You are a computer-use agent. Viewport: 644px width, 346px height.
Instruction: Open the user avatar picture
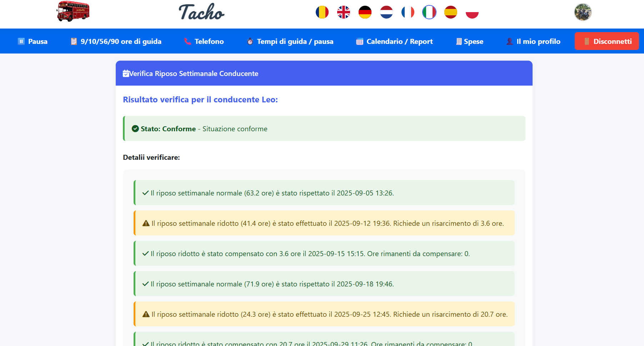[x=583, y=12]
